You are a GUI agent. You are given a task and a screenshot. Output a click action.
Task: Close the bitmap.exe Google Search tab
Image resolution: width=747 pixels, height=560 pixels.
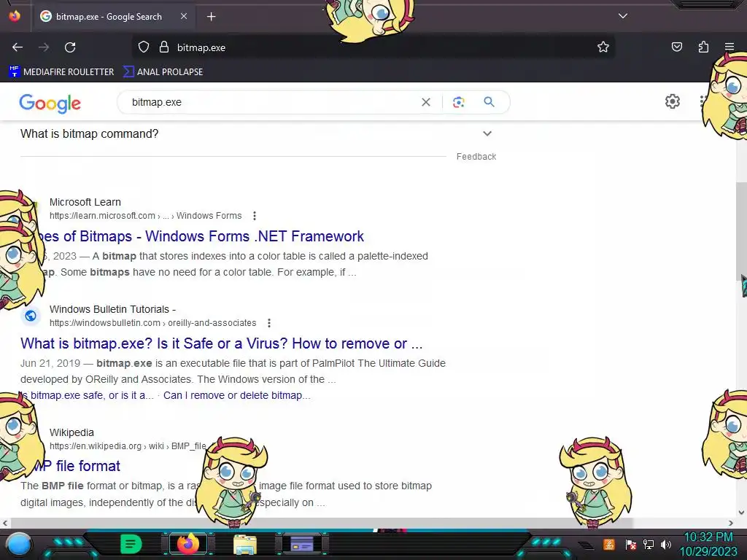[184, 16]
